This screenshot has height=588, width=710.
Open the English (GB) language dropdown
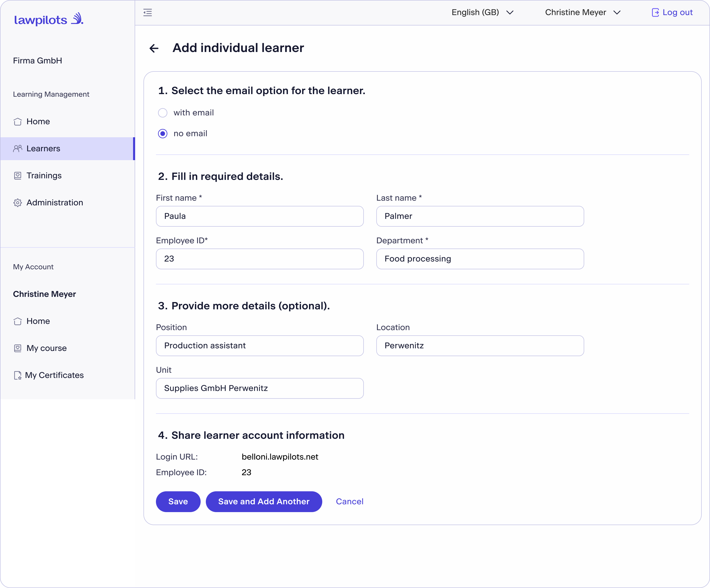pos(482,12)
